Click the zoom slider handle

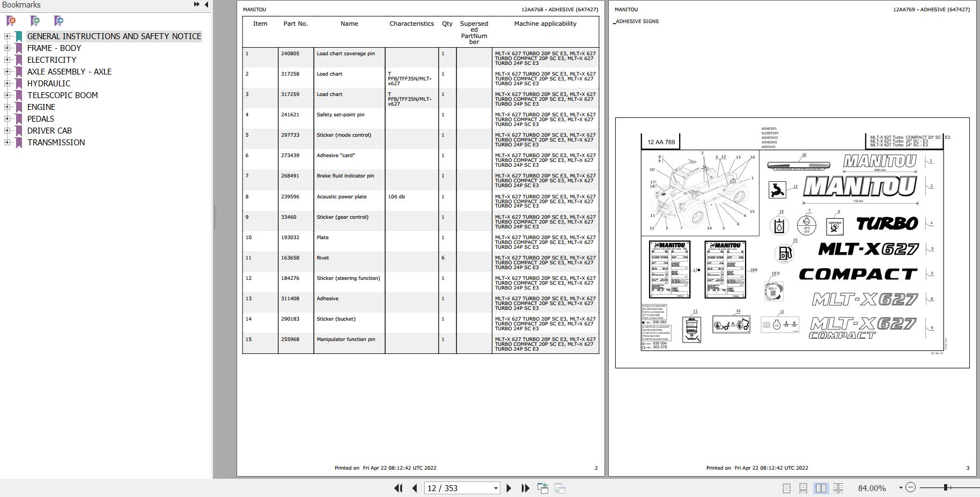(946, 487)
